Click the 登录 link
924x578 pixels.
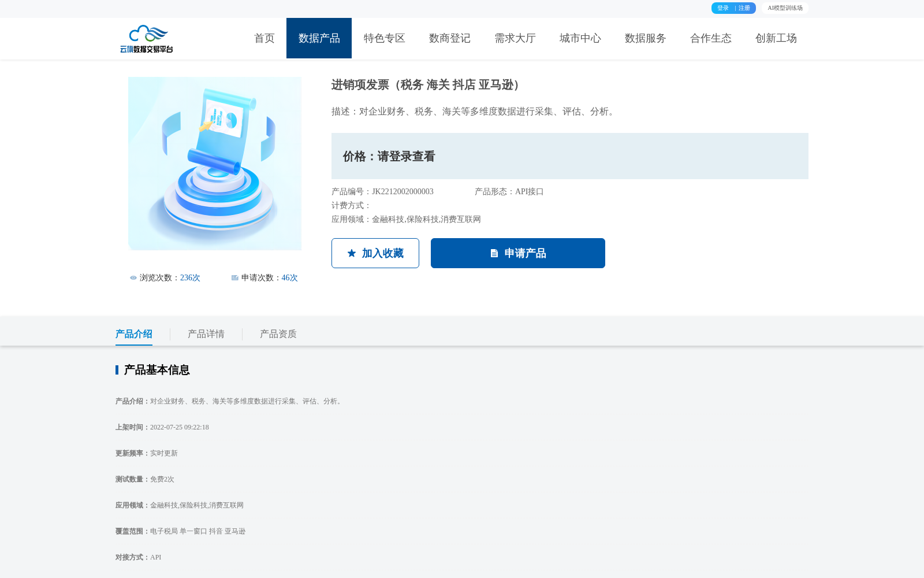point(723,8)
